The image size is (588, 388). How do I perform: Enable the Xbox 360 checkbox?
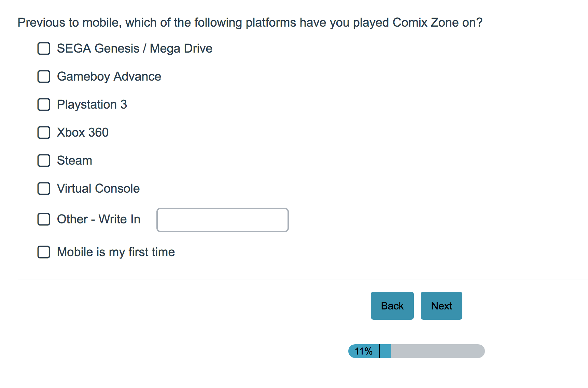point(44,133)
